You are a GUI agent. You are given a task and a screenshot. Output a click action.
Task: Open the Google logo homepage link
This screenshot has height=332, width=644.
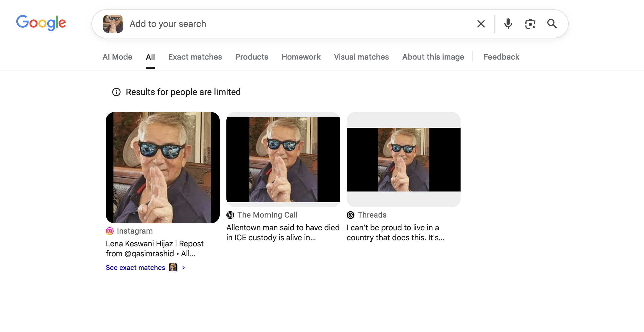(x=41, y=23)
